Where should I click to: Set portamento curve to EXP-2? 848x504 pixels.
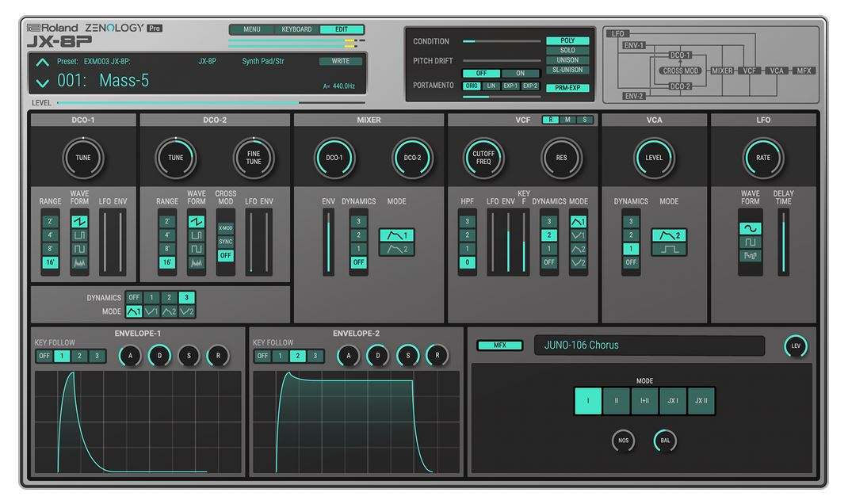(530, 86)
